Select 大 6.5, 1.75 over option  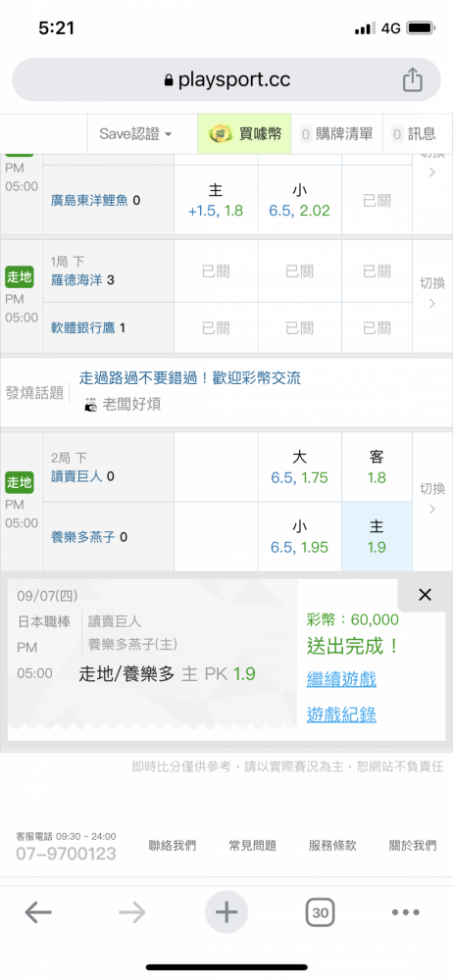[x=300, y=466]
